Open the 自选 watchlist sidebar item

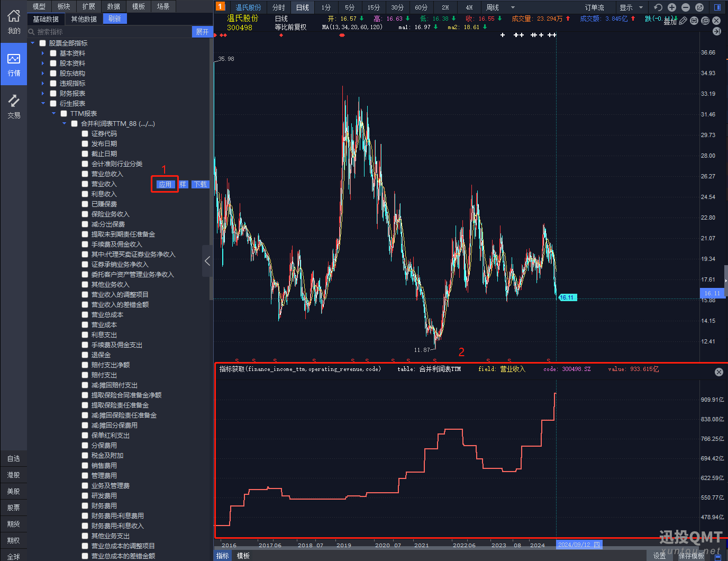click(14, 458)
